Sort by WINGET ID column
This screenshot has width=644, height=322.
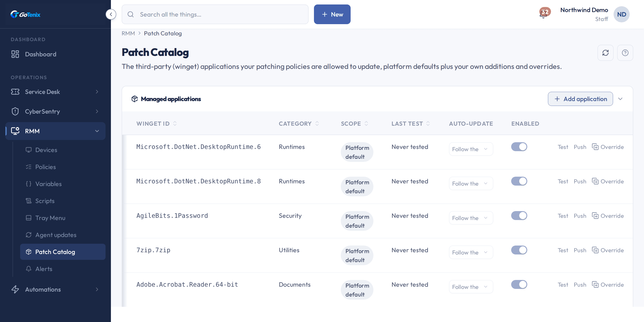(x=157, y=123)
